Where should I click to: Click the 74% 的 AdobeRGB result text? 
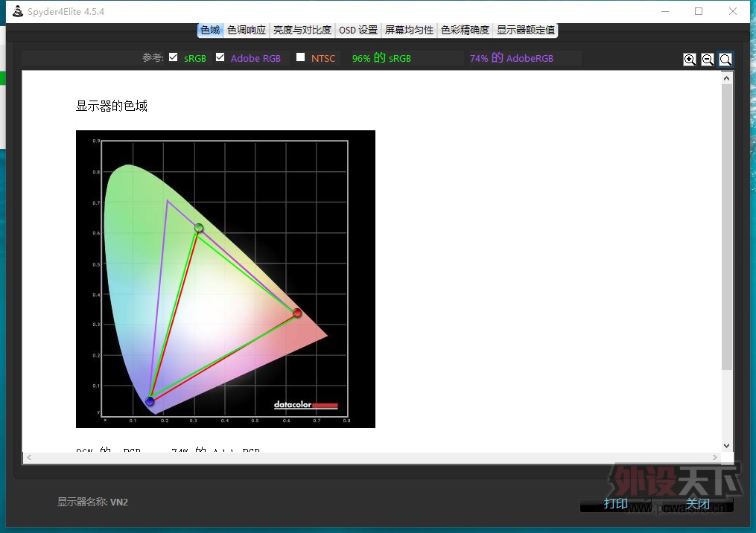click(x=512, y=58)
